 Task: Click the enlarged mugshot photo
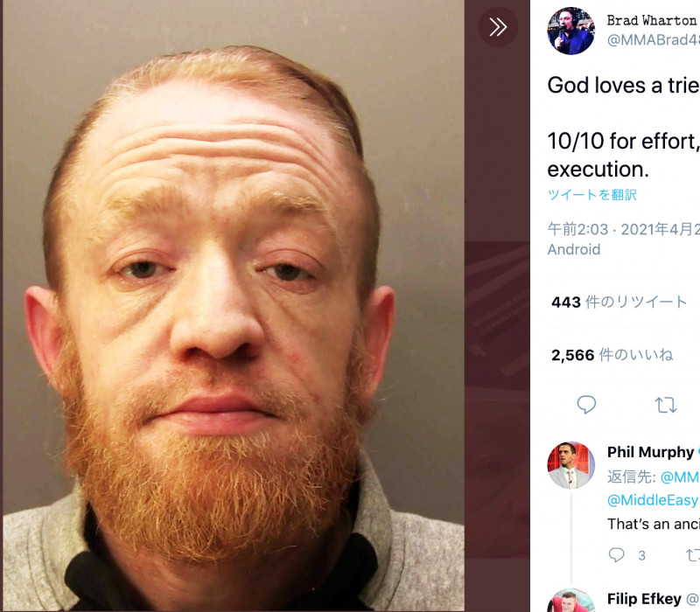point(234,306)
